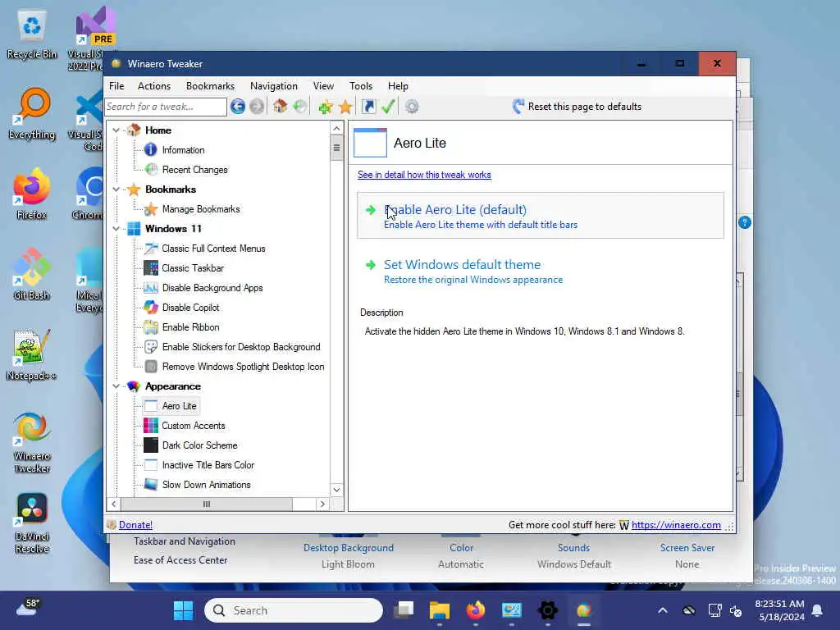
Task: Click the taskbar Search box
Action: click(294, 610)
